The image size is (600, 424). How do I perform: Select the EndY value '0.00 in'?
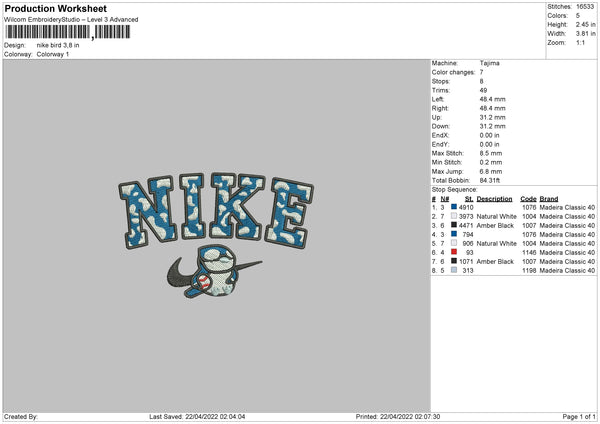(x=489, y=144)
